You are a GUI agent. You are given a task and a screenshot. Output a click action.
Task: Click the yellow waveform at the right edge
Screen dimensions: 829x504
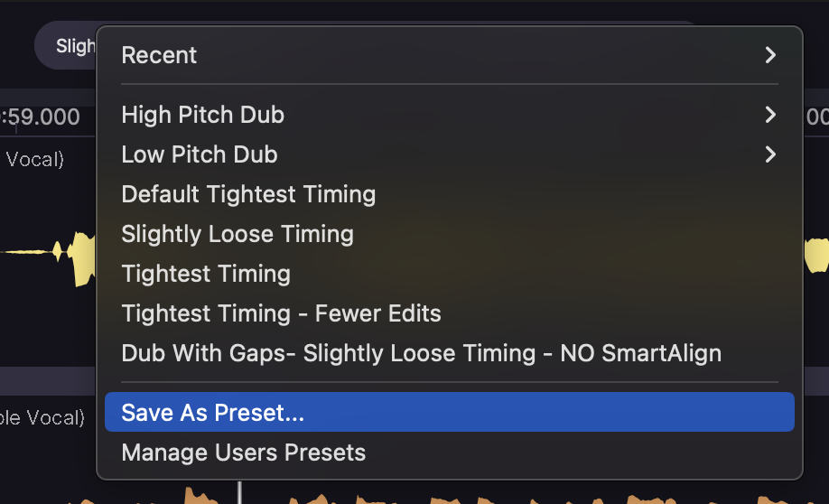point(815,254)
